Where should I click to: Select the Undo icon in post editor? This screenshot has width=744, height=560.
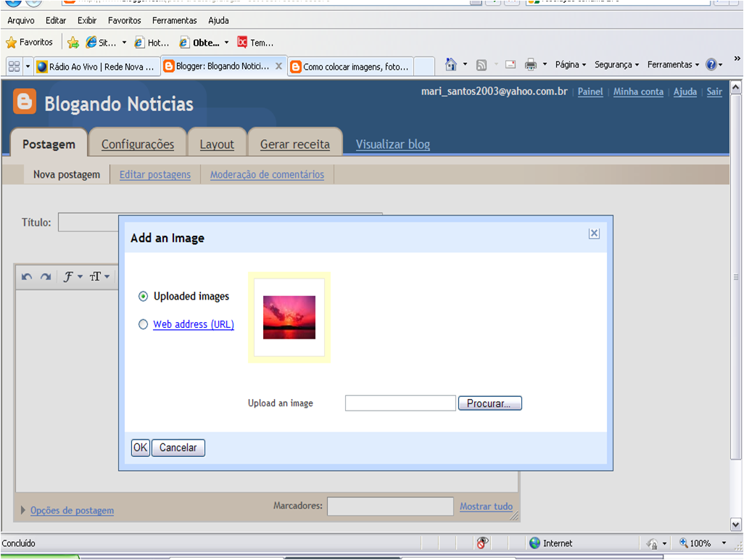click(x=28, y=276)
